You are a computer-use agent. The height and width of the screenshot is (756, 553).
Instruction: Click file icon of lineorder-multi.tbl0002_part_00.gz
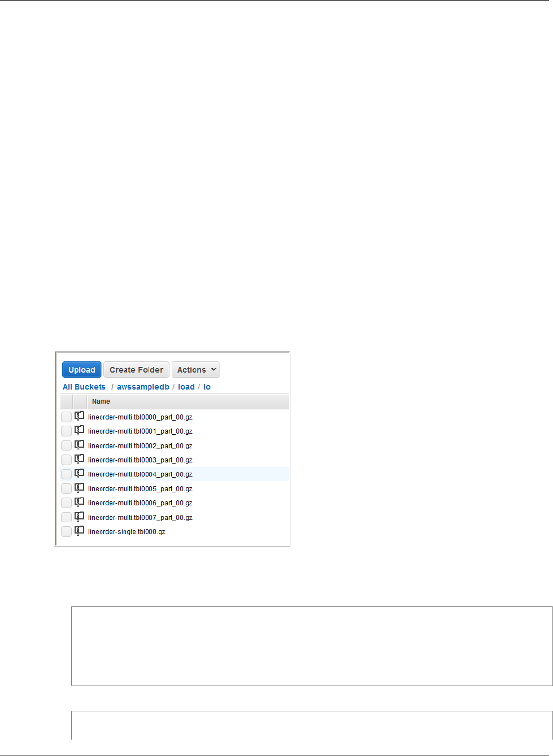(x=80, y=445)
